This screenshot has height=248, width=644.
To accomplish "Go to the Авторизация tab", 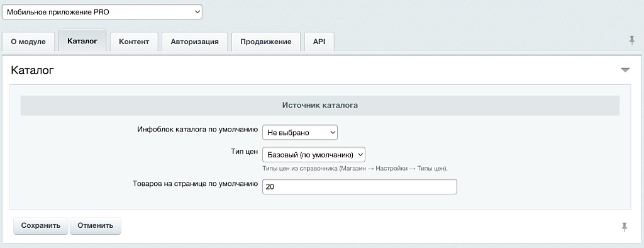I will (195, 42).
